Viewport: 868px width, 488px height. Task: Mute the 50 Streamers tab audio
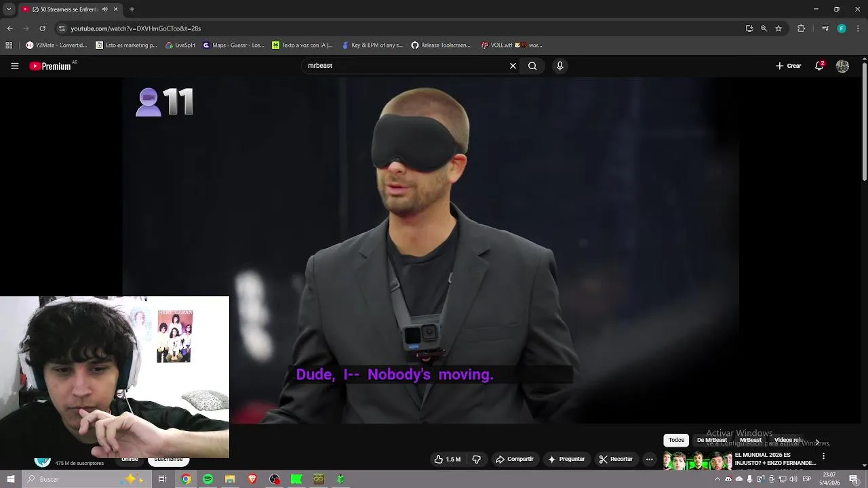tap(104, 9)
